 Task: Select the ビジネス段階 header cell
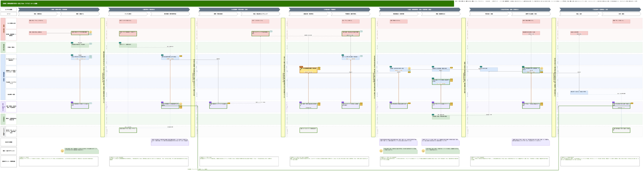pos(9,10)
